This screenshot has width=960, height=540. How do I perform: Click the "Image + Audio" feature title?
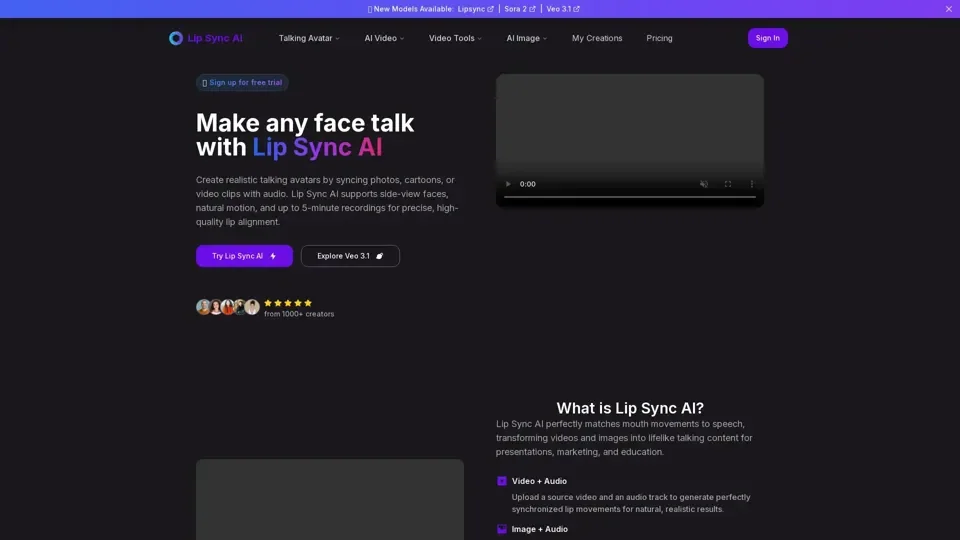[540, 529]
